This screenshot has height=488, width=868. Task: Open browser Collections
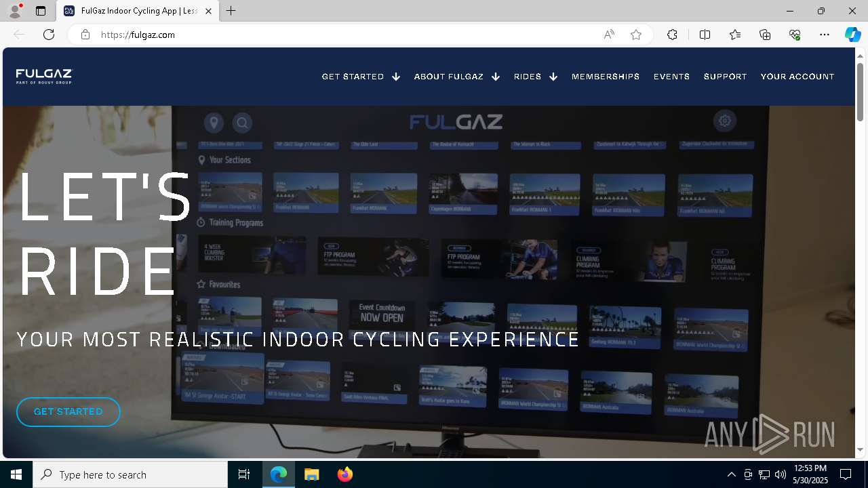pyautogui.click(x=765, y=35)
